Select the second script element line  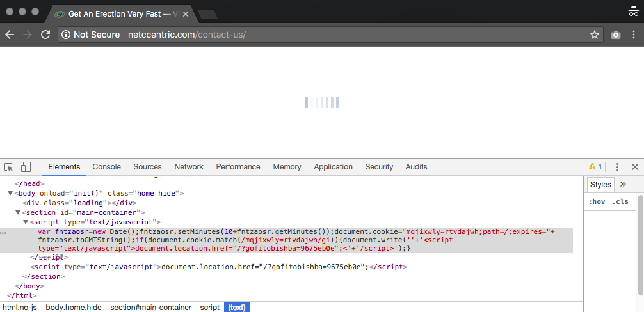pyautogui.click(x=219, y=267)
